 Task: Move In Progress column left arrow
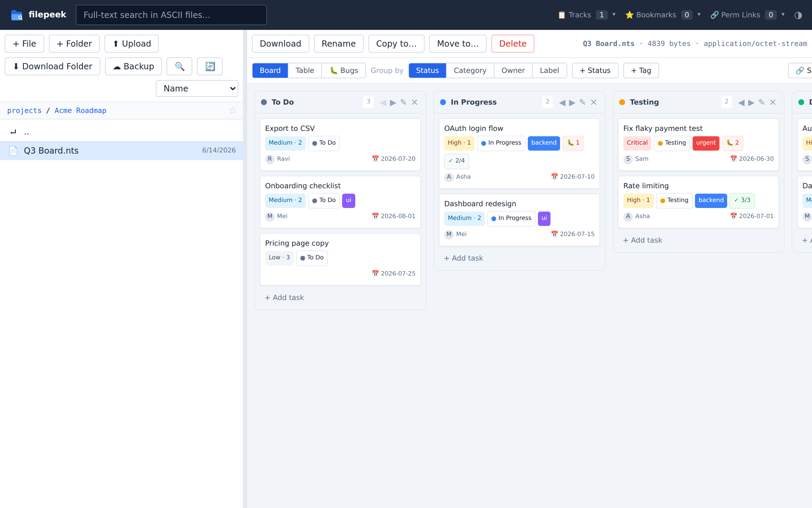point(562,102)
